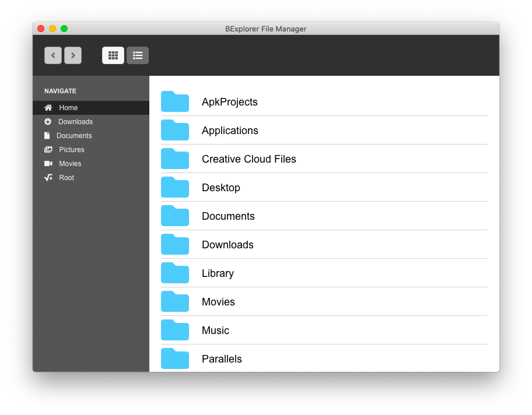Select the Applications folder name
The image size is (532, 415).
point(230,131)
